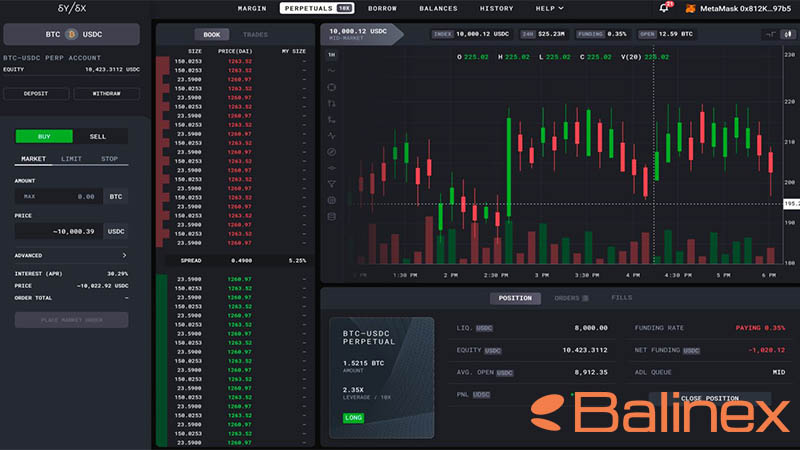Select the trend arrows tool in chart toolbar
This screenshot has height=450, width=800.
[332, 104]
